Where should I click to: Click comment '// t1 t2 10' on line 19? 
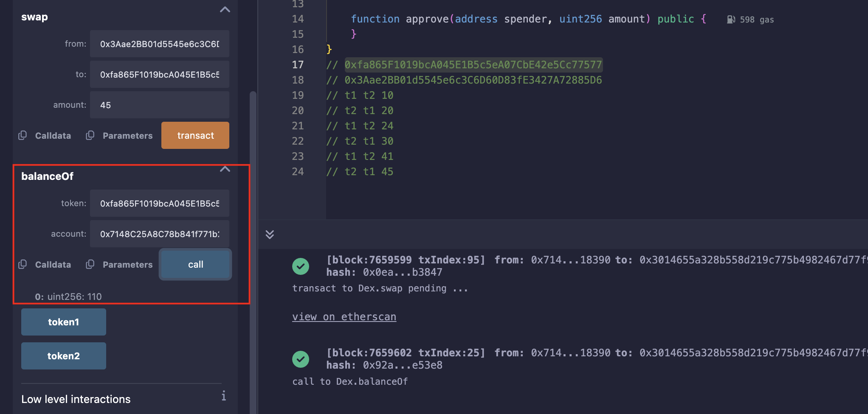[x=360, y=95]
